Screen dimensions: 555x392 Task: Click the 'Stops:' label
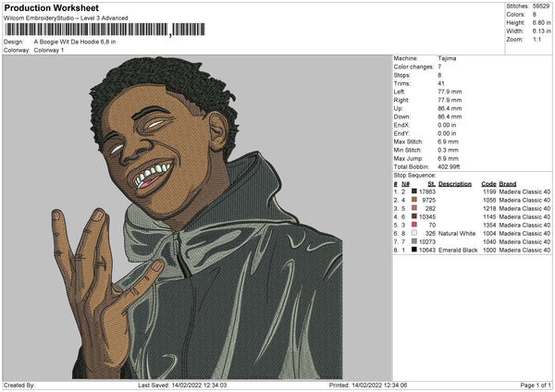tap(402, 75)
